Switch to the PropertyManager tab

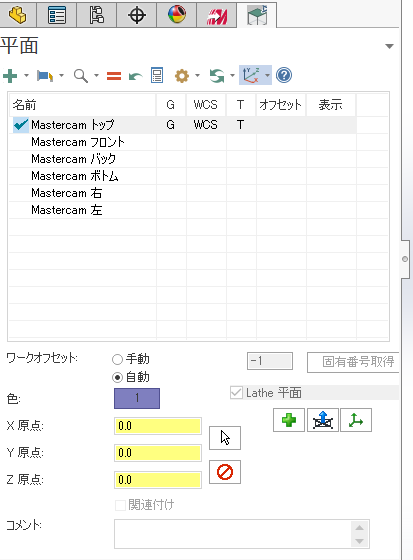[57, 15]
